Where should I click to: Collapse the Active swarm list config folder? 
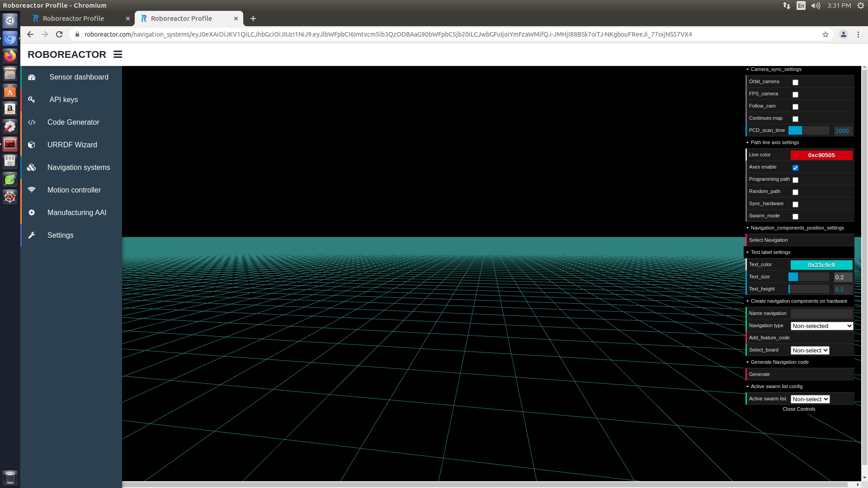(x=799, y=387)
